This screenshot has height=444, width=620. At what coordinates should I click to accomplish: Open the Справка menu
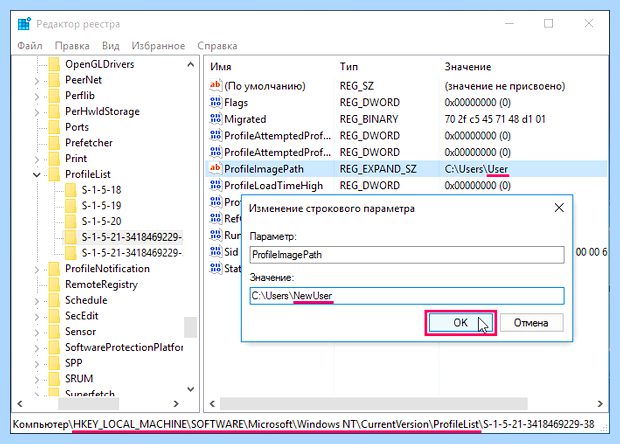[x=217, y=46]
